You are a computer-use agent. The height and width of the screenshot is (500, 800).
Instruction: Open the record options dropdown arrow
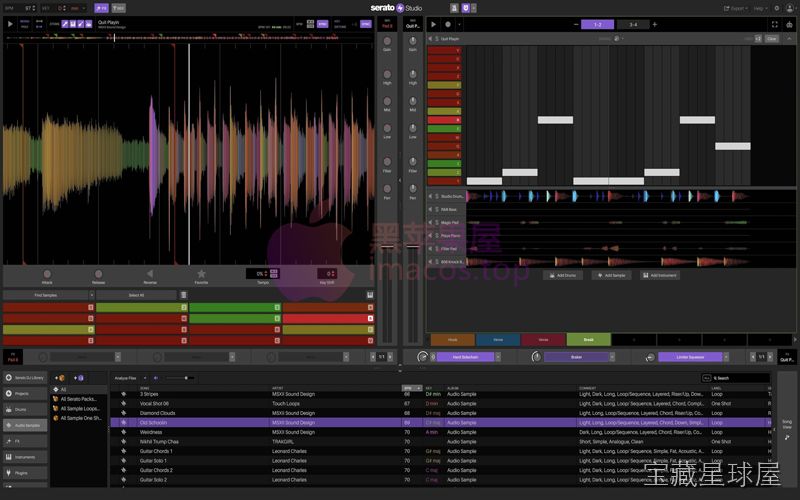(x=459, y=24)
